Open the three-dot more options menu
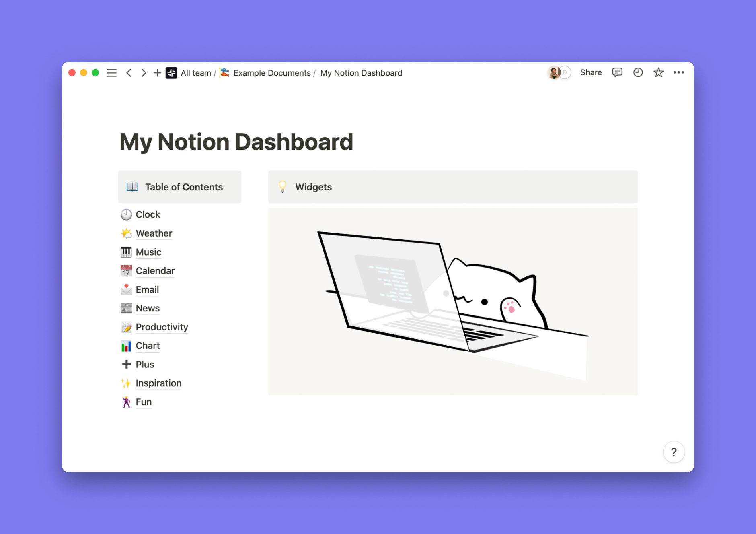 (x=679, y=72)
